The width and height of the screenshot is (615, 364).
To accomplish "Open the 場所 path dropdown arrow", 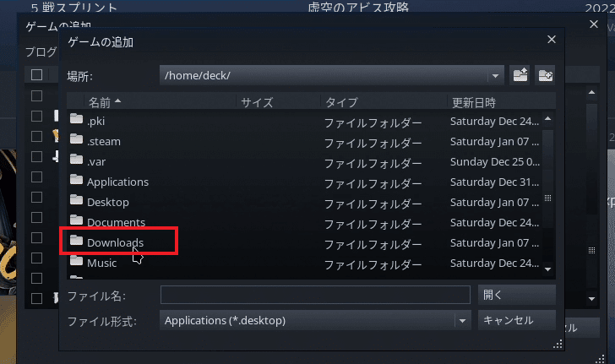I will pos(495,76).
